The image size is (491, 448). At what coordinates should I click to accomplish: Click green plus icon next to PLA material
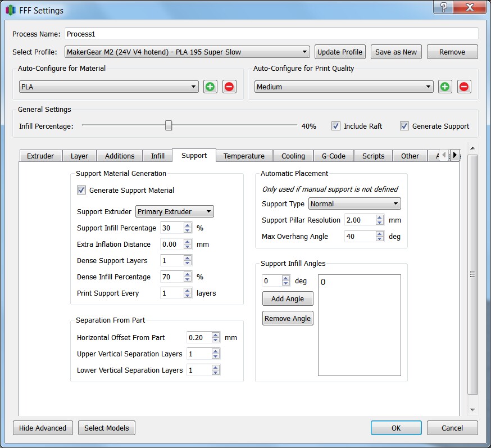[210, 87]
